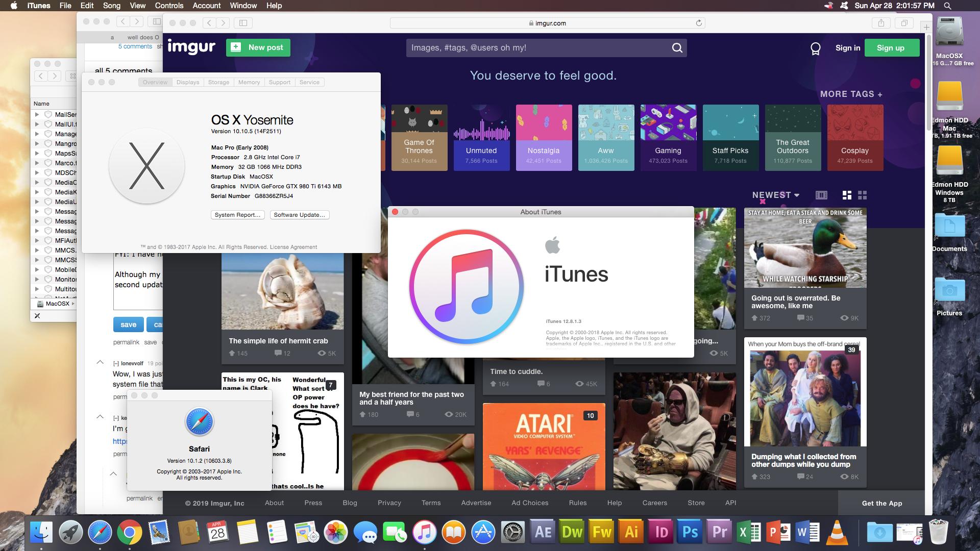Collapse comment by lonevvolf with arrow
This screenshot has height=551, width=980.
100,362
